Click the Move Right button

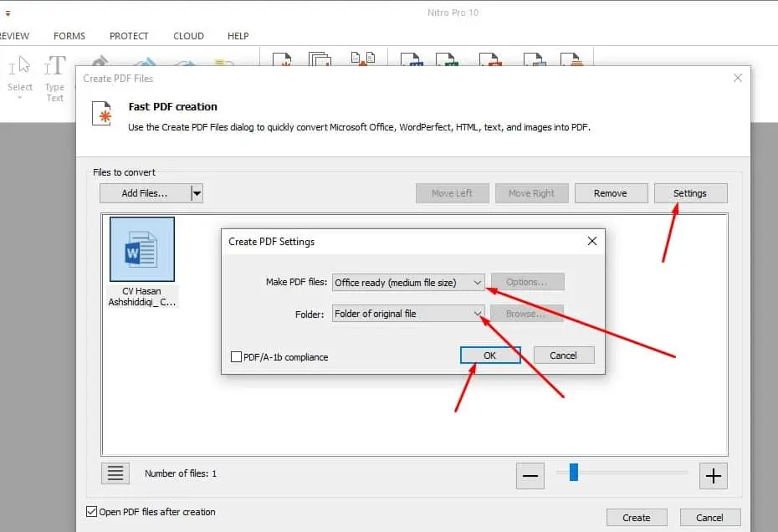point(531,193)
